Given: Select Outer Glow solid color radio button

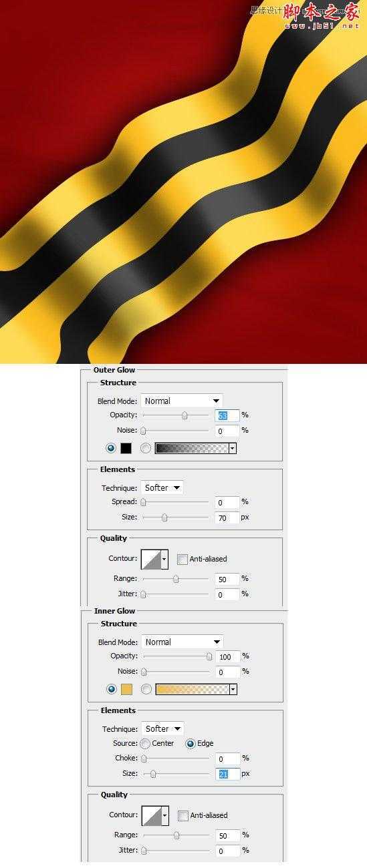Looking at the screenshot, I should tap(111, 448).
